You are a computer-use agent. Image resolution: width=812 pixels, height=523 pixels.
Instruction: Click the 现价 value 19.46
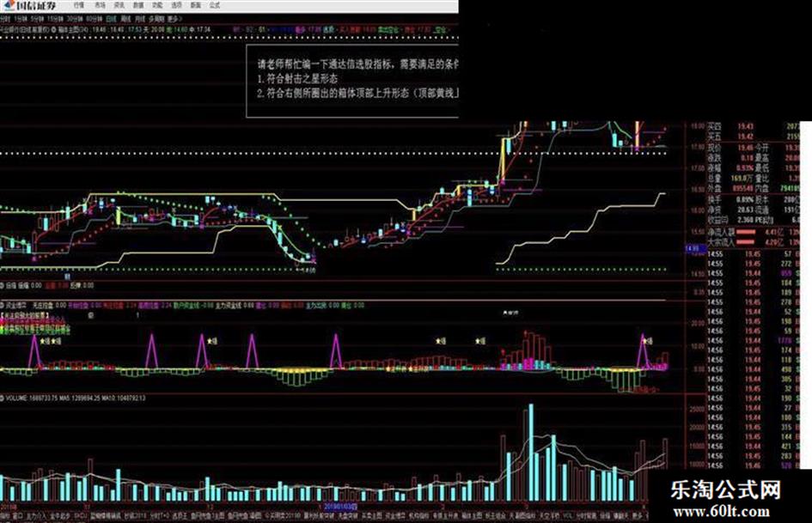[x=745, y=148]
